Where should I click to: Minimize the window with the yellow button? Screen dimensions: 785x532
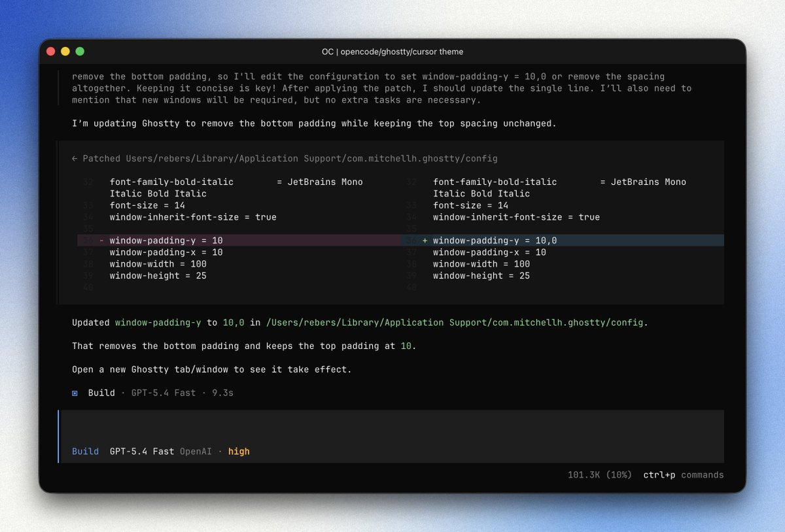[65, 52]
